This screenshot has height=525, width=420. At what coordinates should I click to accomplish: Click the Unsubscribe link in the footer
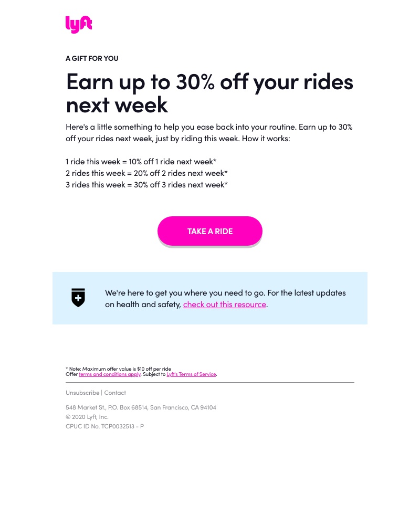82,392
